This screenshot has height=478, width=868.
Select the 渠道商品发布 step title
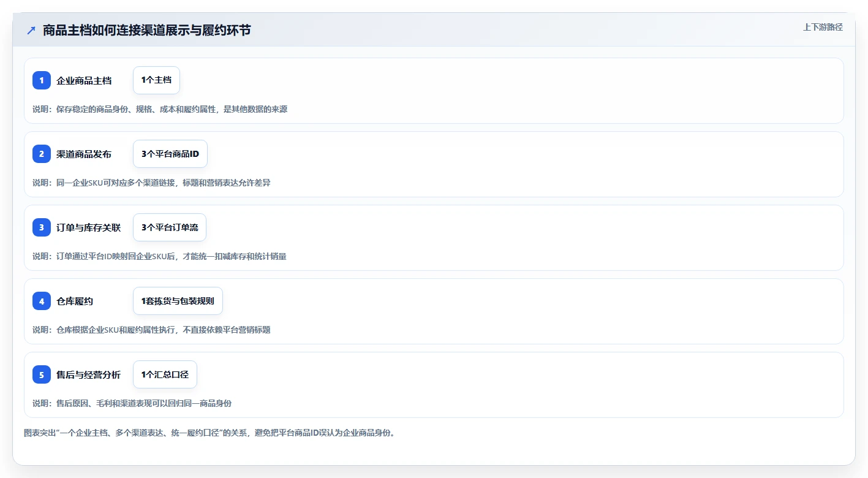(84, 154)
